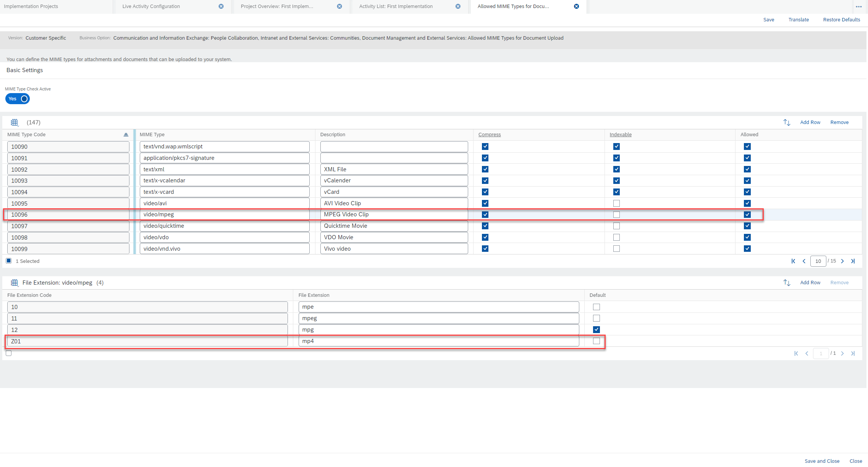868x467 pixels.
Task: Click Close button at bottom
Action: tap(856, 461)
